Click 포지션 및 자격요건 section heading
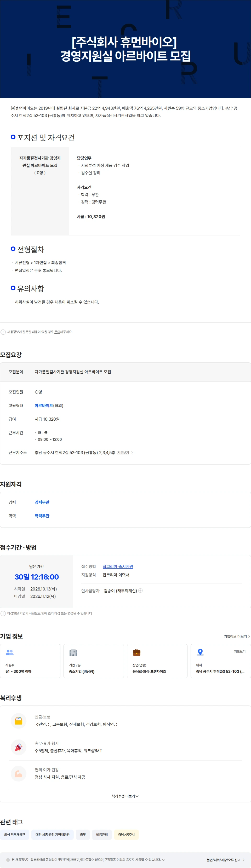This screenshot has height=868, width=251. coord(46,137)
